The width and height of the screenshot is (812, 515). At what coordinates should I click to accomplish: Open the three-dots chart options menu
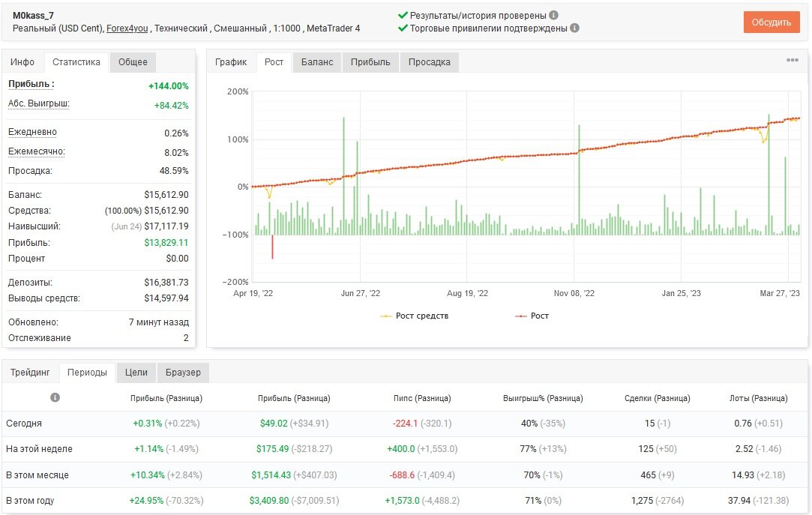pos(793,60)
